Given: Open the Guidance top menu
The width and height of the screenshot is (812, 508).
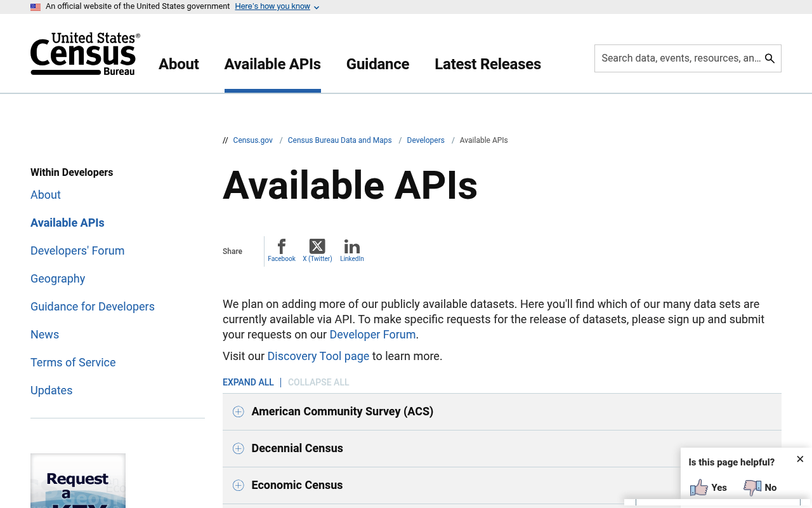Looking at the screenshot, I should tap(377, 64).
